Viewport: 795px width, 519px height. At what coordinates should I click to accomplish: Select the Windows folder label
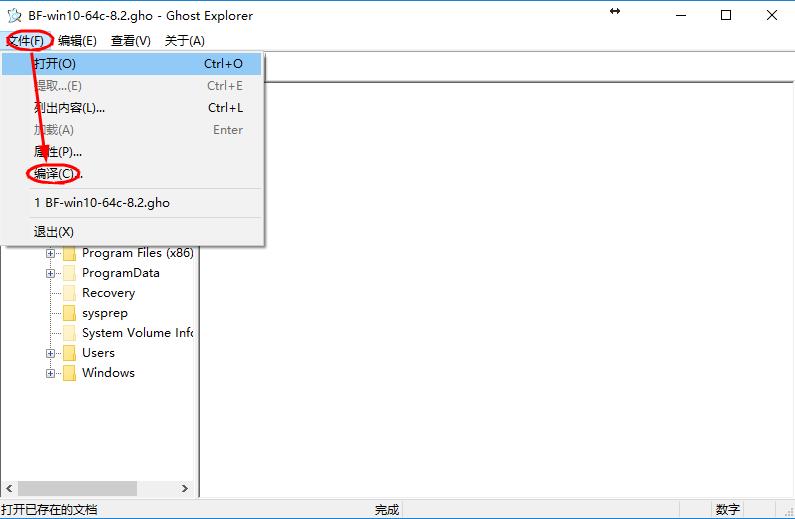(108, 373)
